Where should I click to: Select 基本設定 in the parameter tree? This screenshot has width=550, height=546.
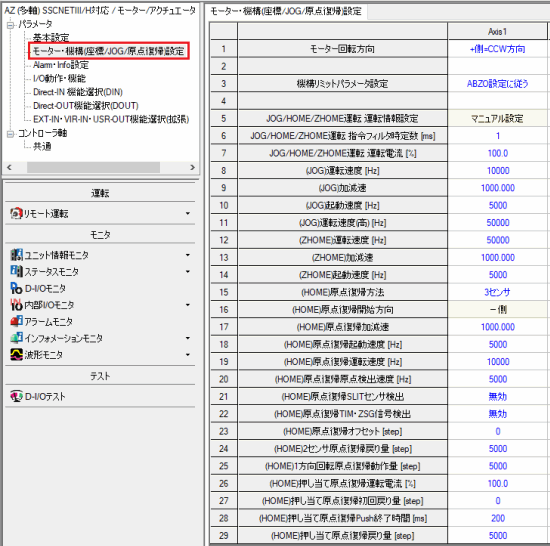pos(51,38)
